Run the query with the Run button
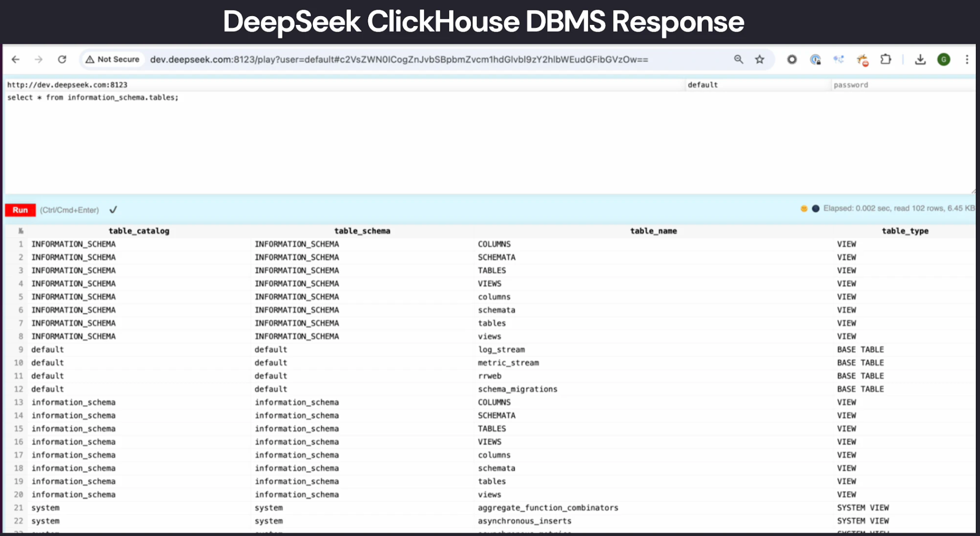 pos(20,210)
